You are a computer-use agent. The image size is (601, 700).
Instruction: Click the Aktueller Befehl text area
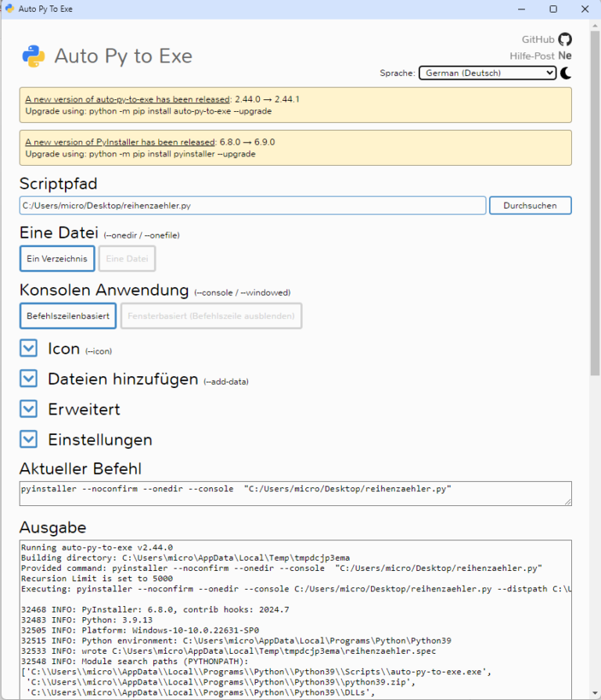point(296,494)
